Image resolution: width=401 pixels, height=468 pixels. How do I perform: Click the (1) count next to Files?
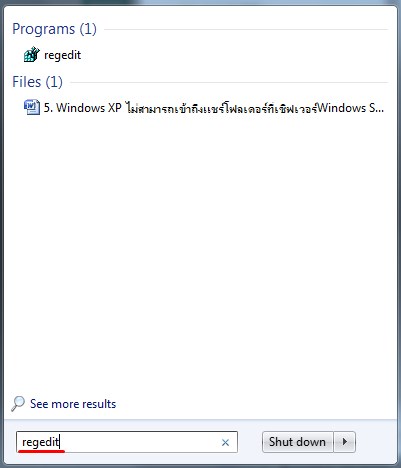54,82
